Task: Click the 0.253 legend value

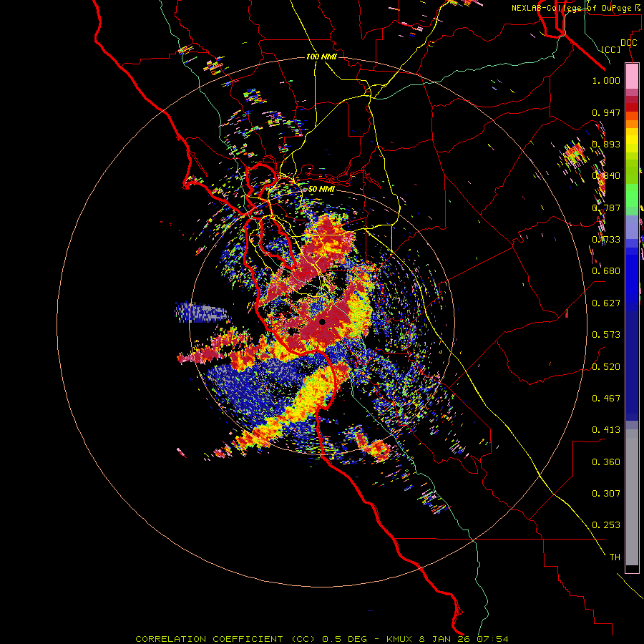Action: [x=606, y=525]
